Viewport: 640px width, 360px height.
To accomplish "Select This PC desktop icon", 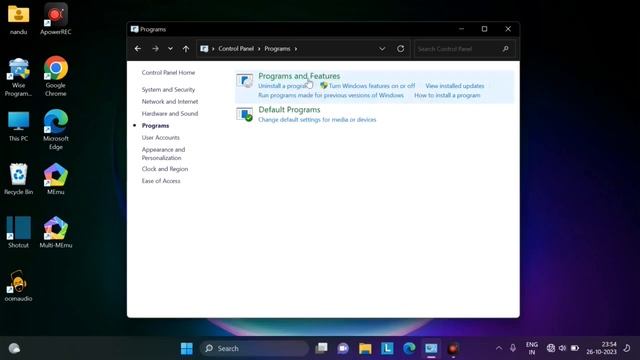I will click(x=18, y=127).
